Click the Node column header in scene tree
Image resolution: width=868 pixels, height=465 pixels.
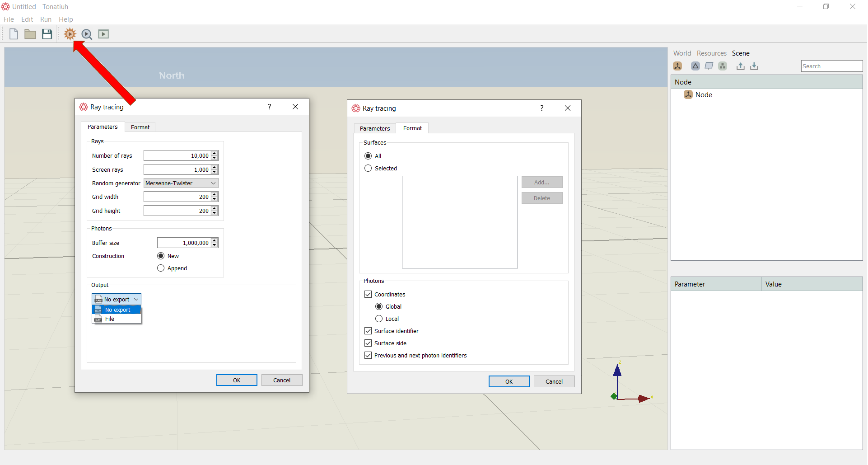767,82
